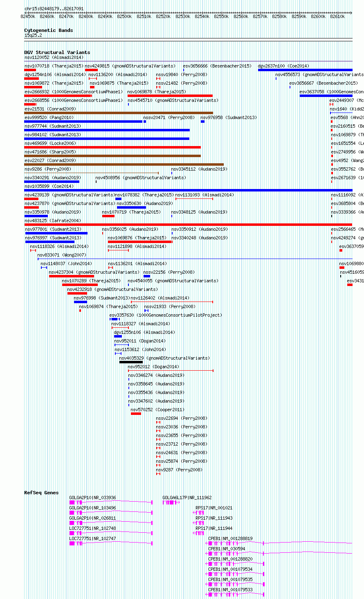Open variant nsv1136200 (Alsmadi2014)
Screen dimensions: 364x599
coord(118,74)
